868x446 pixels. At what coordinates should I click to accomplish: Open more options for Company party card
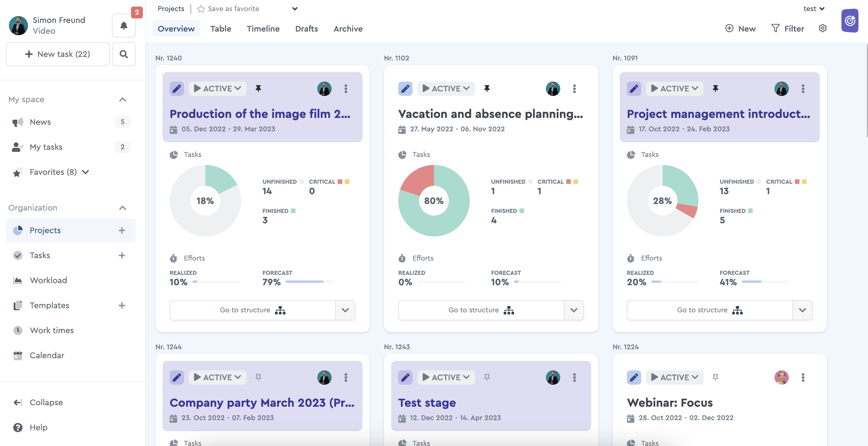coord(346,377)
